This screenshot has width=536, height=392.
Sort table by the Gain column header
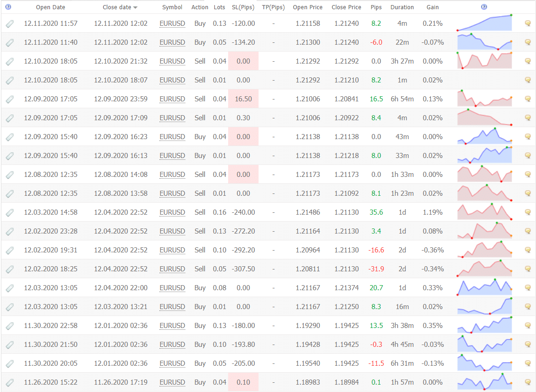click(433, 7)
